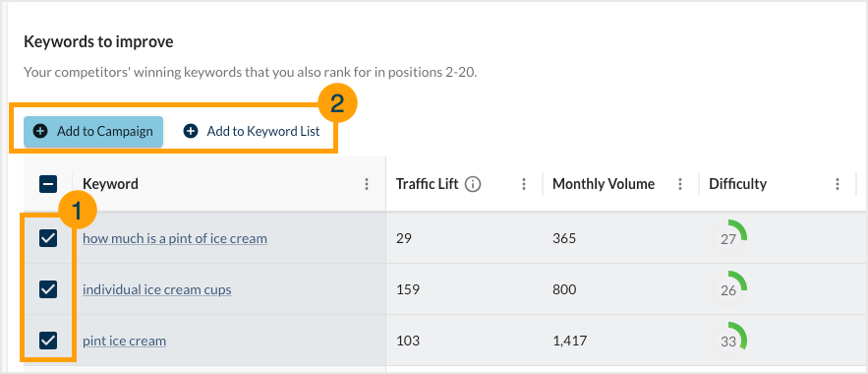
Task: Open the Difficulty column options menu
Action: tap(838, 184)
